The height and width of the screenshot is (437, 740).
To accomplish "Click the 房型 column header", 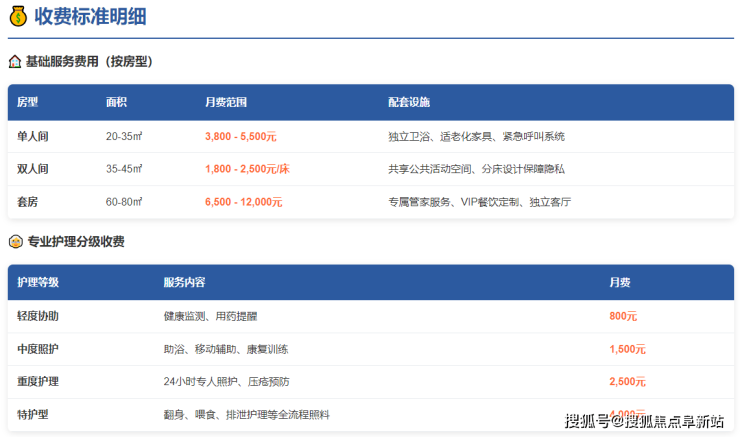I will 28,103.
